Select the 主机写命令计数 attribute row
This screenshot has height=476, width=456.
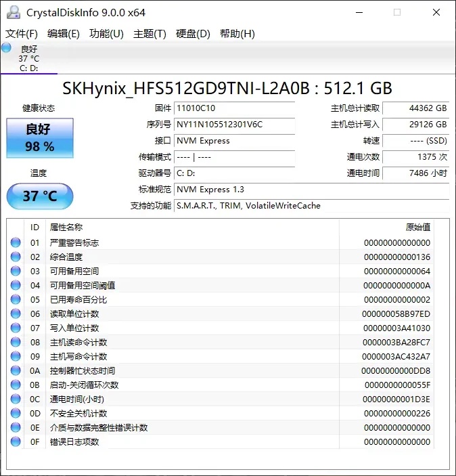(221, 356)
